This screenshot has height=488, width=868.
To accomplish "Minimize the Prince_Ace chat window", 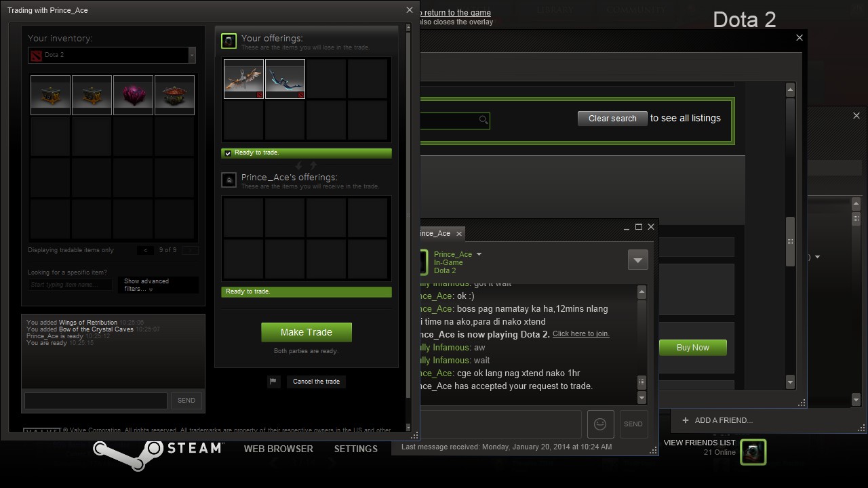I will [x=626, y=227].
